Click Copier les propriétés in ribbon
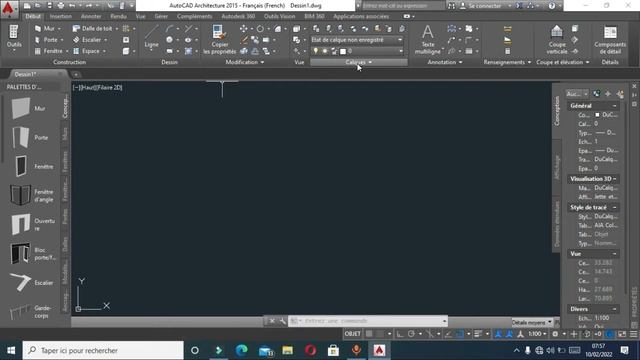The height and width of the screenshot is (360, 640). 220,39
